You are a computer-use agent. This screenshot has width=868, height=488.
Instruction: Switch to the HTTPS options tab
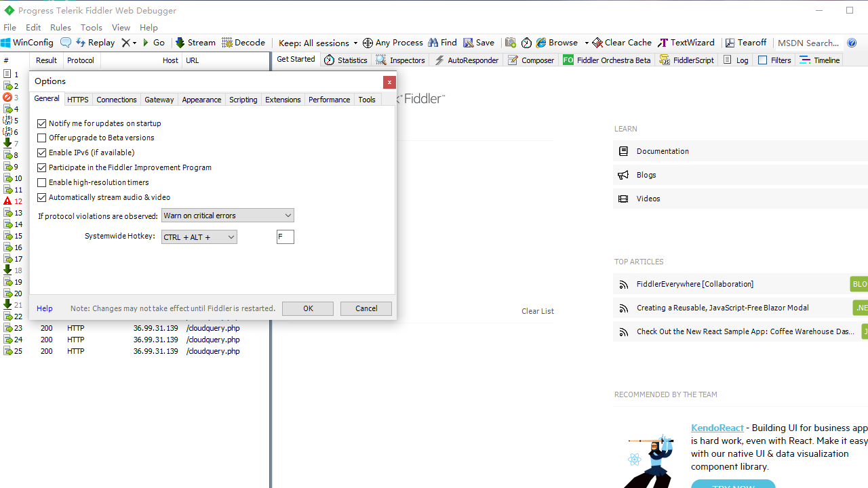[78, 100]
